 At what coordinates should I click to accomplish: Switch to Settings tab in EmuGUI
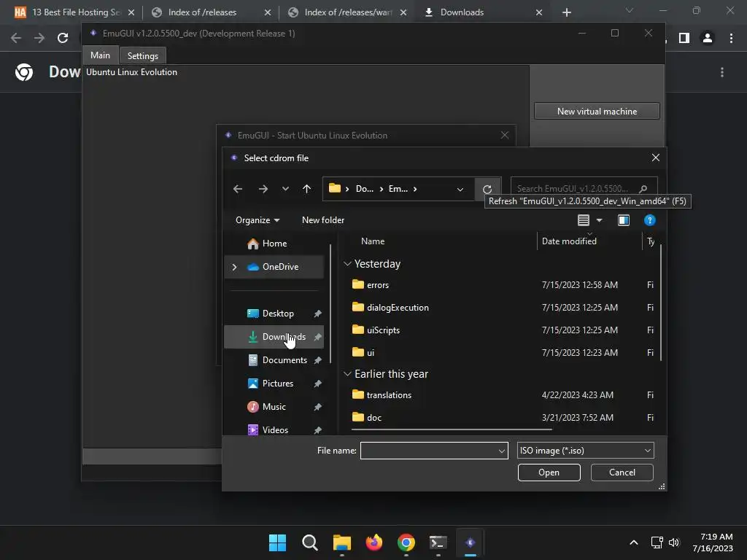142,55
